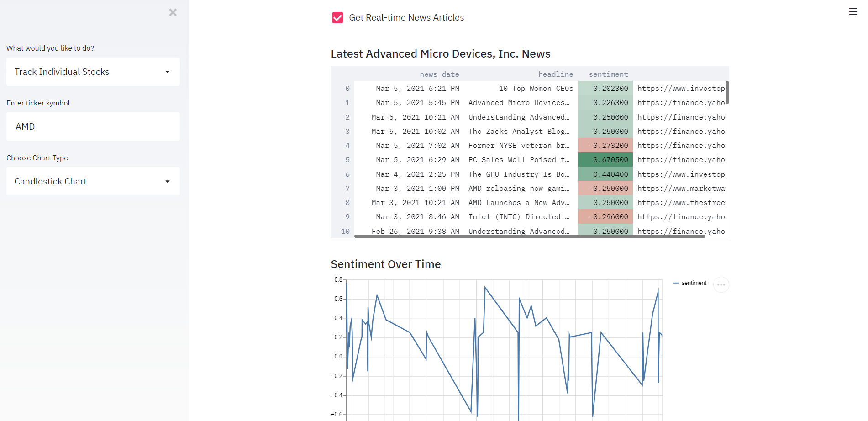Uncheck Get Real-time News Articles checkbox
The height and width of the screenshot is (421, 868).
(x=337, y=17)
